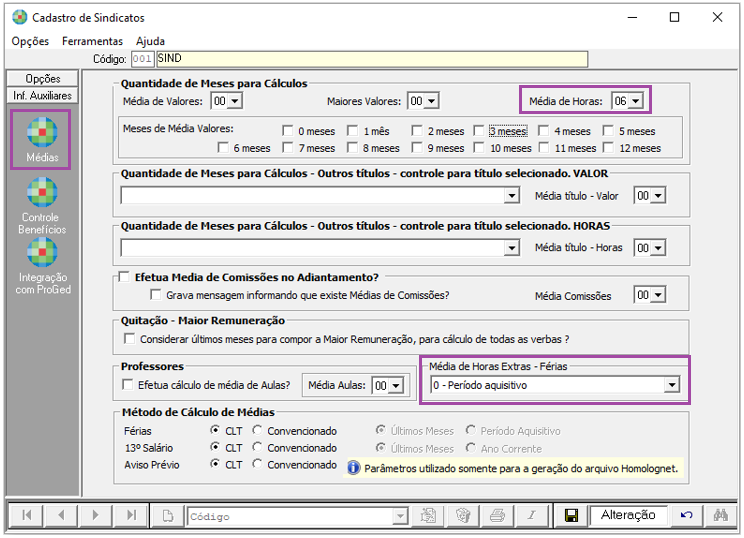Viewport: 744px width, 538px height.
Task: Click the copy record icon in bottom toolbar
Action: (428, 515)
